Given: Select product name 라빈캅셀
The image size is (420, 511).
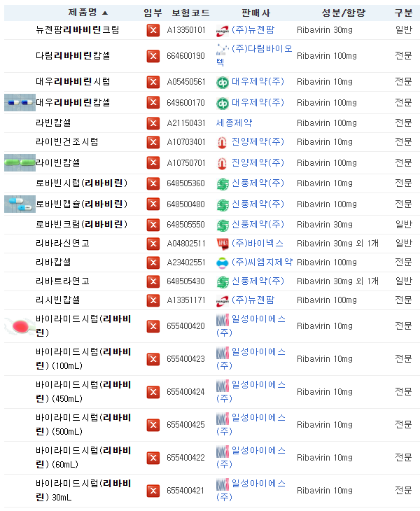Looking at the screenshot, I should point(53,123).
